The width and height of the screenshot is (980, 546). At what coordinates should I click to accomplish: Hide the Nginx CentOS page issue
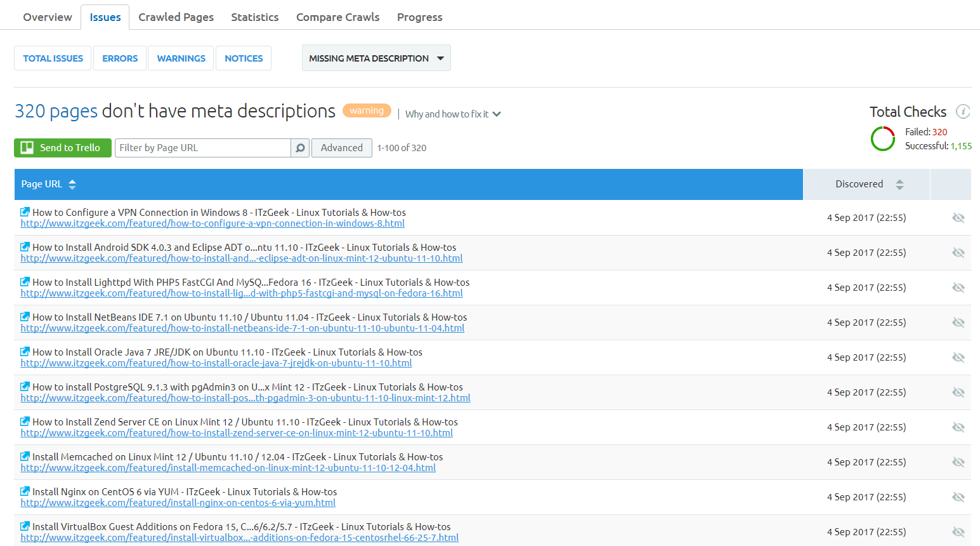click(958, 497)
